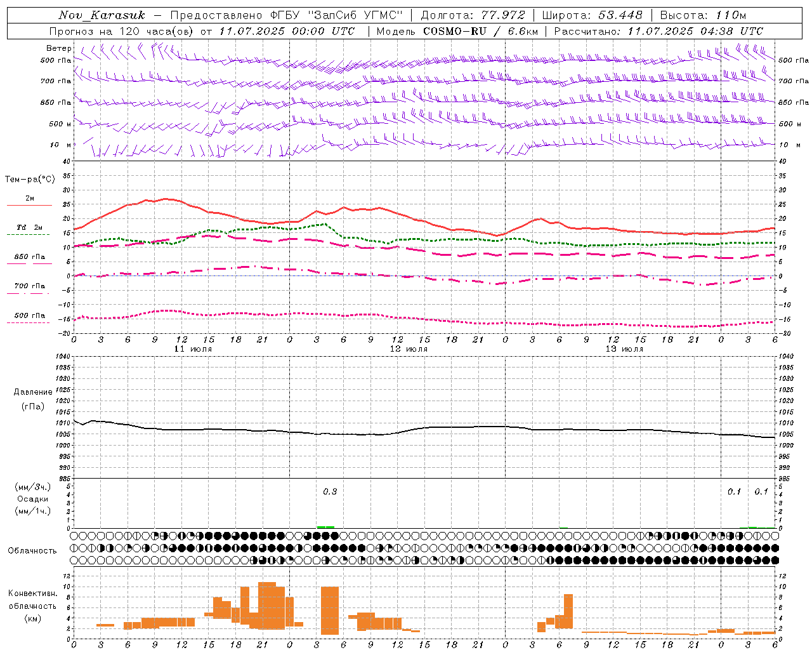
Task: Click the 0.3 precipitation amount value
Action: point(330,492)
